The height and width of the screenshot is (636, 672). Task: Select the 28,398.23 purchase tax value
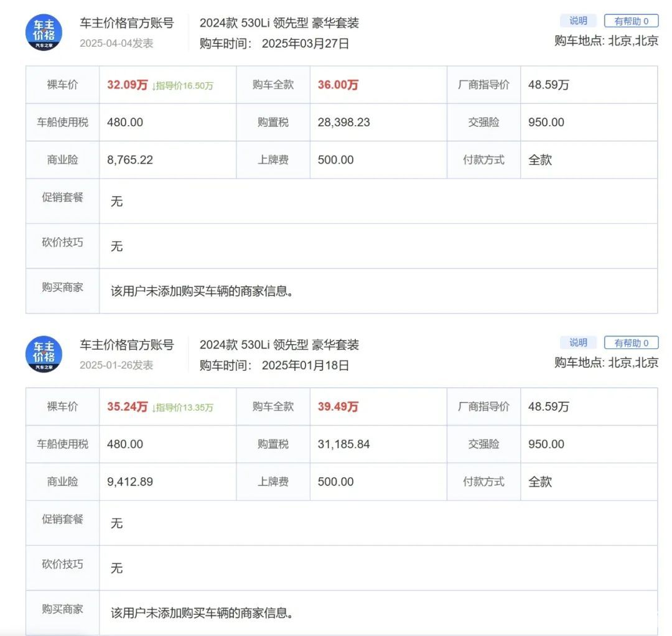click(343, 123)
